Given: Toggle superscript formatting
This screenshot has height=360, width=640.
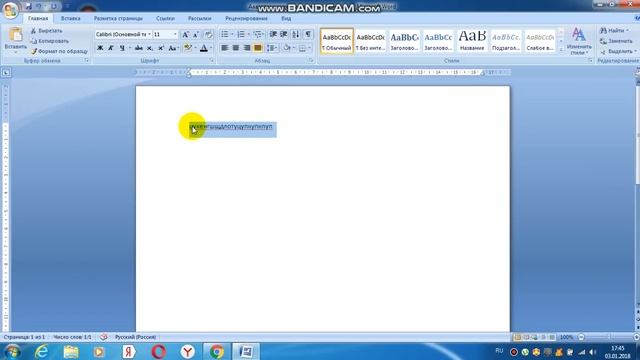Looking at the screenshot, I should 161,48.
